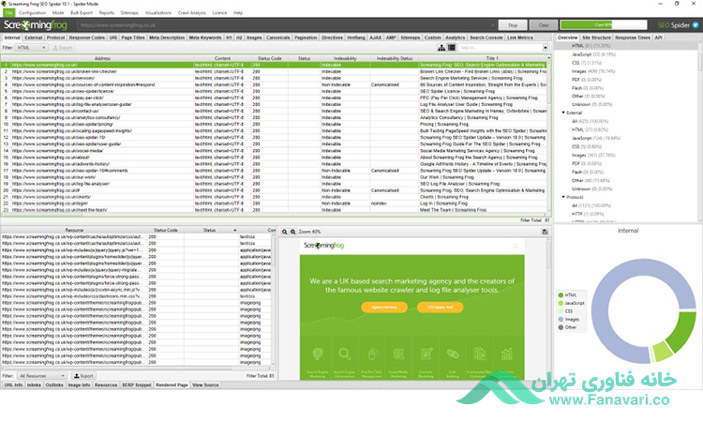The width and height of the screenshot is (703, 422).
Task: Click Search Engine Marketing icon in preview
Action: click(x=318, y=354)
